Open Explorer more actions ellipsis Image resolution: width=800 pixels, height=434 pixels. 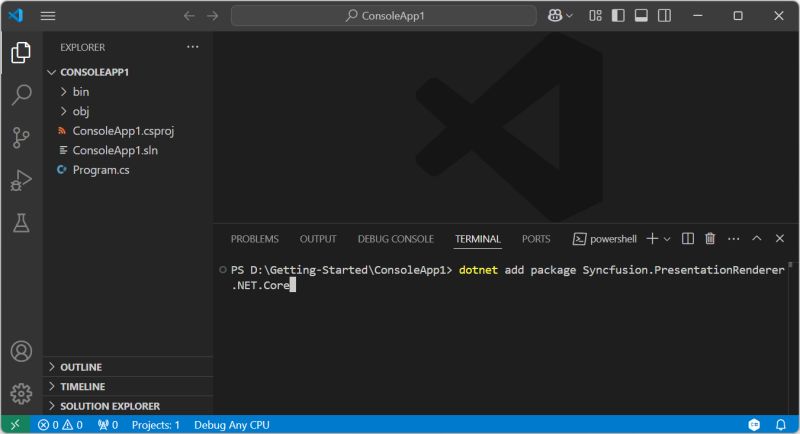(192, 47)
